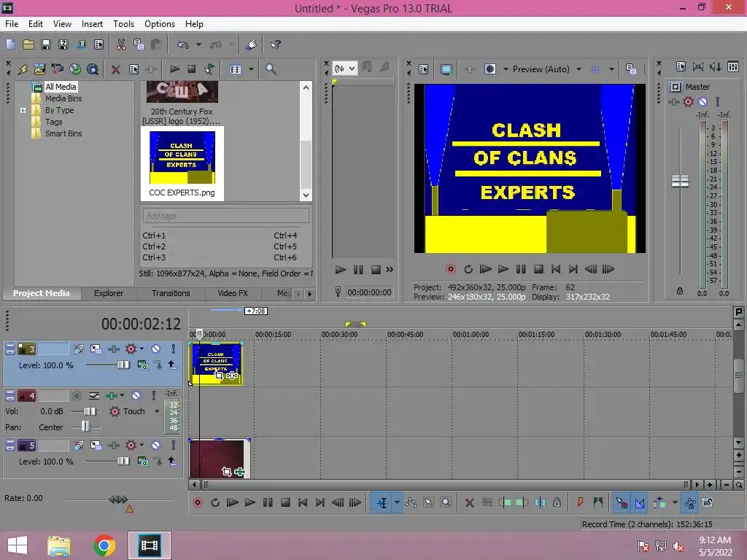Image resolution: width=747 pixels, height=560 pixels.
Task: Click the Master volume fader
Action: (680, 181)
